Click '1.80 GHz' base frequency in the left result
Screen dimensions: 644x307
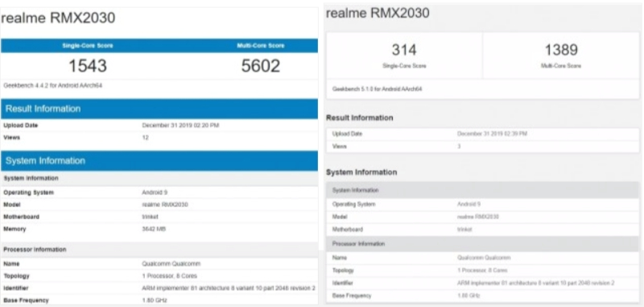[x=155, y=301]
